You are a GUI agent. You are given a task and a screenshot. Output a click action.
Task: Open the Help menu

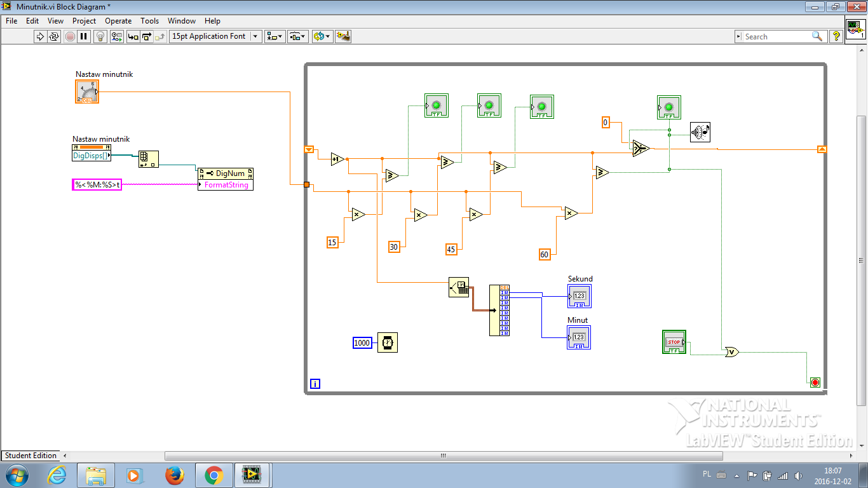coord(212,21)
